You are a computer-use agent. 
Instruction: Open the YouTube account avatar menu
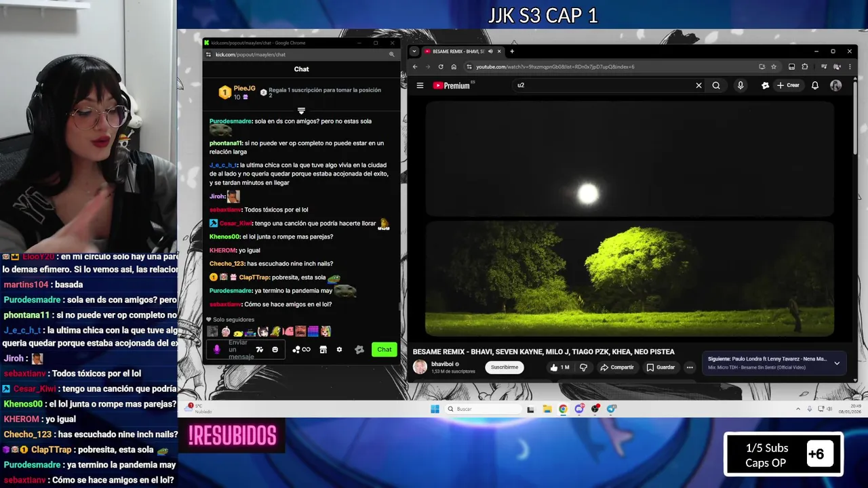(836, 85)
